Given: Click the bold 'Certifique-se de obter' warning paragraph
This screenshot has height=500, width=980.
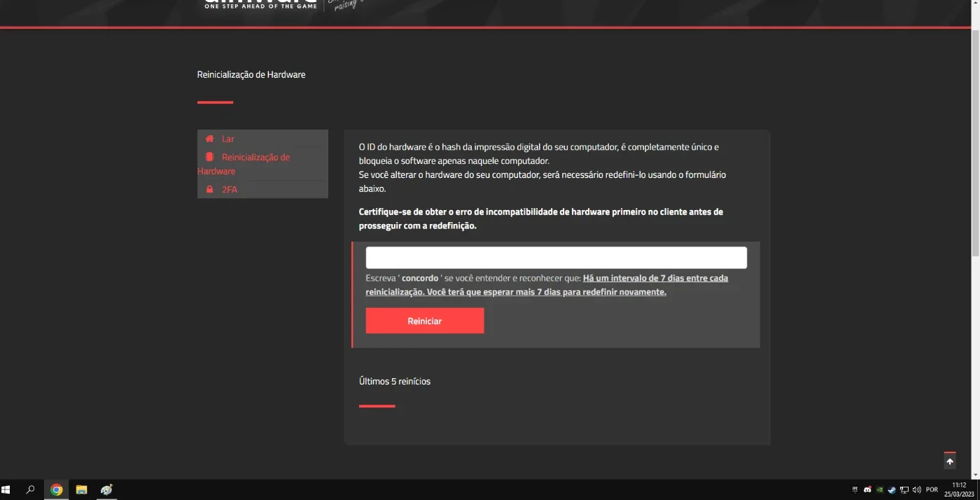Looking at the screenshot, I should 541,218.
